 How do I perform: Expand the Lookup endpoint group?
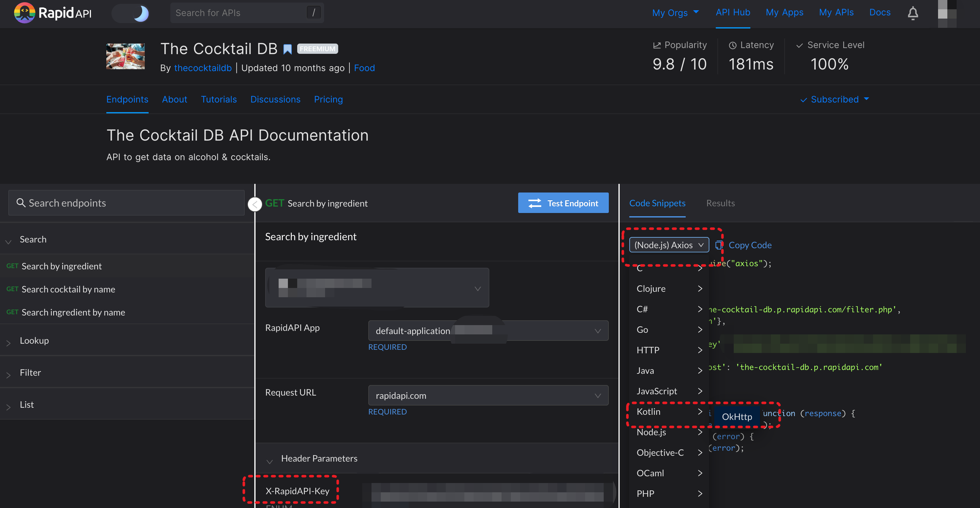coord(34,340)
